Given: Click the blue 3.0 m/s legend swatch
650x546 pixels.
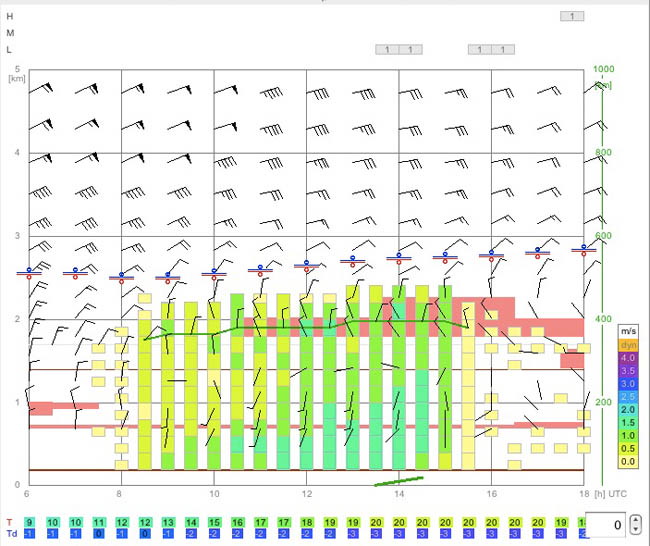Looking at the screenshot, I should point(628,383).
